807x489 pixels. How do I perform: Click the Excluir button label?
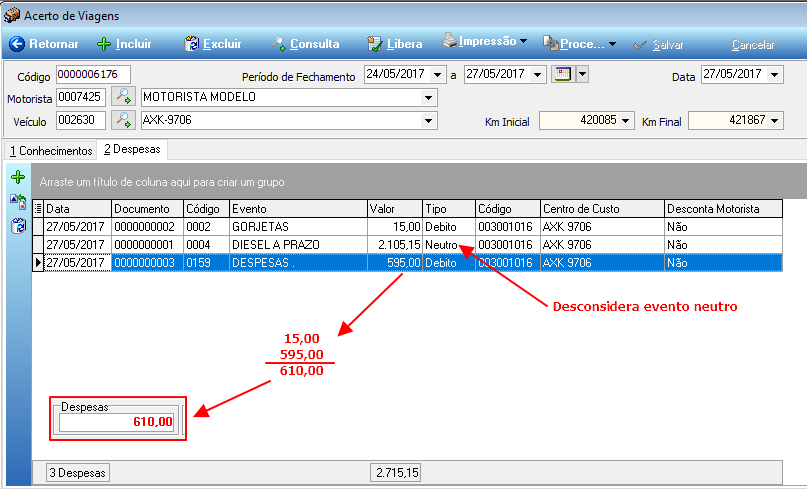coord(222,44)
